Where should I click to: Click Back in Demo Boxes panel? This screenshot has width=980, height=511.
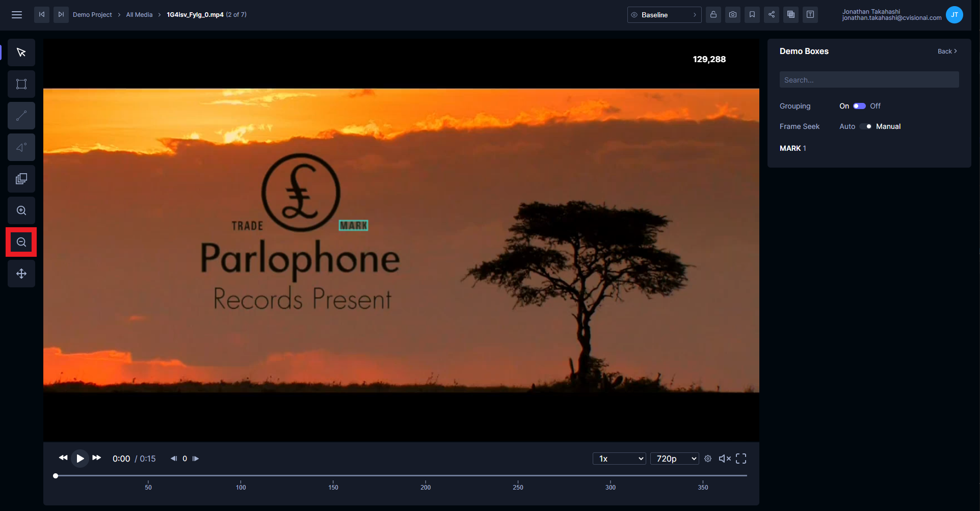pos(947,51)
